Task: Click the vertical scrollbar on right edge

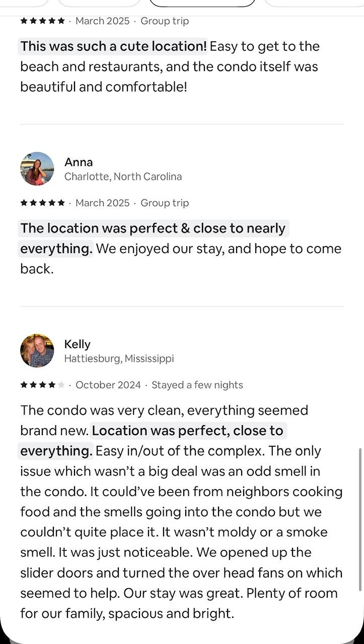Action: click(x=360, y=519)
